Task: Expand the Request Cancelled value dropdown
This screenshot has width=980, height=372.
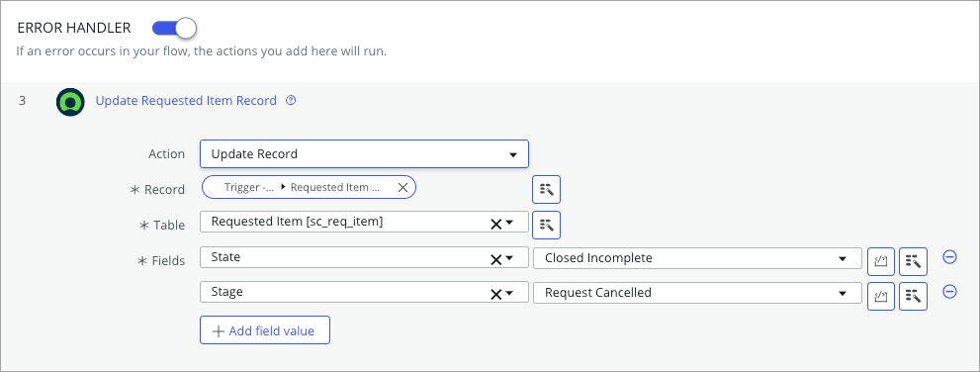Action: click(697, 293)
